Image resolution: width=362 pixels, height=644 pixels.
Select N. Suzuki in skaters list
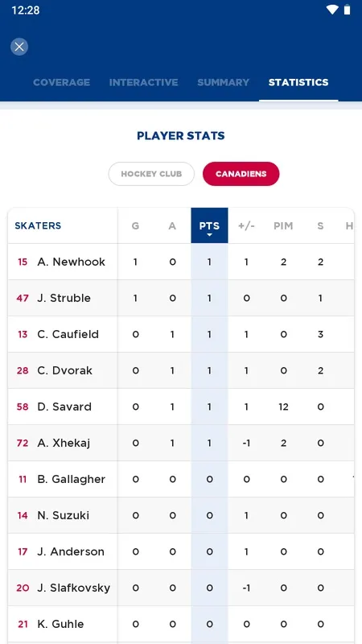pos(64,515)
